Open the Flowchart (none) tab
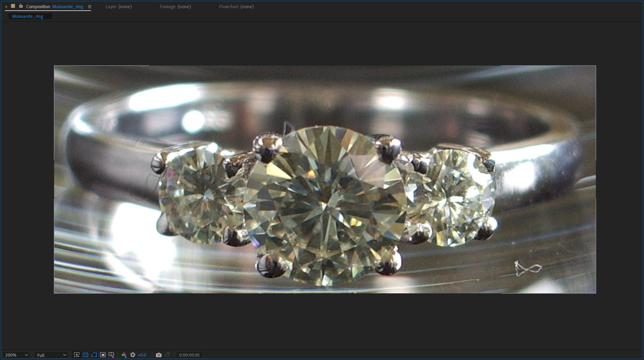The image size is (644, 360). [x=236, y=7]
